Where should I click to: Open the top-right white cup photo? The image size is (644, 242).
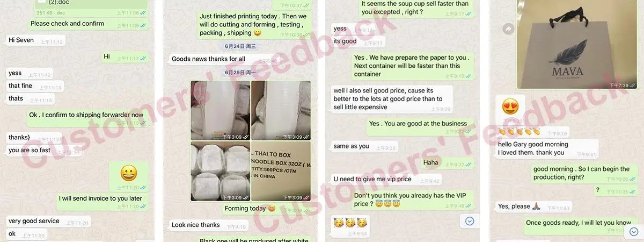pos(281,110)
